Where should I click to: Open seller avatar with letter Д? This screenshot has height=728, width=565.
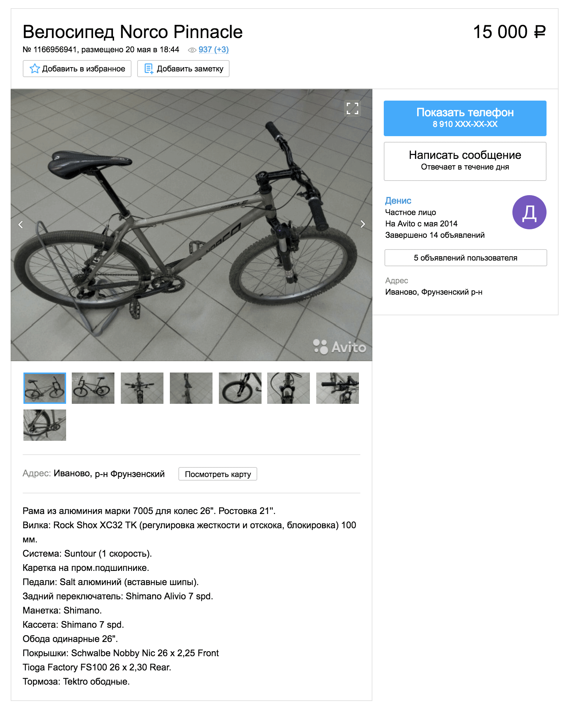pyautogui.click(x=529, y=212)
